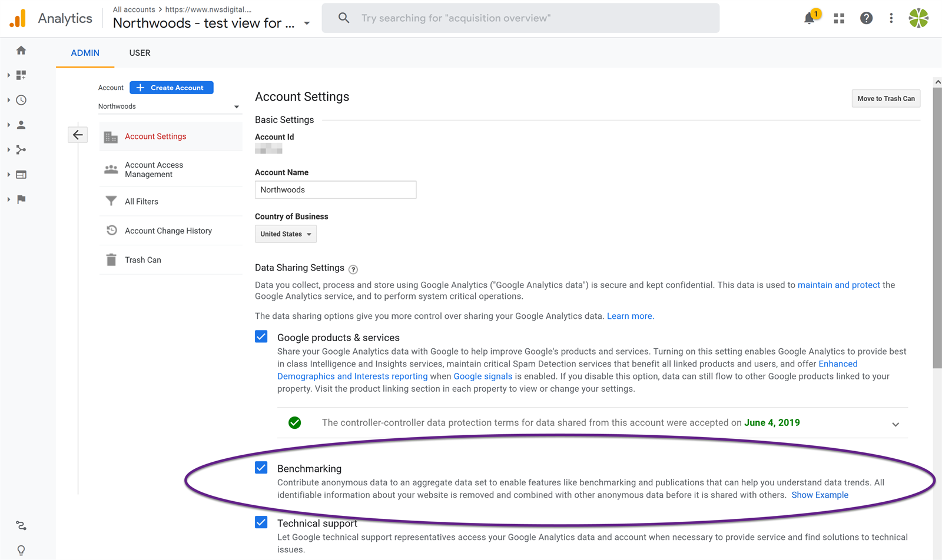Expand Behavior sidebar arrow

tap(8, 175)
